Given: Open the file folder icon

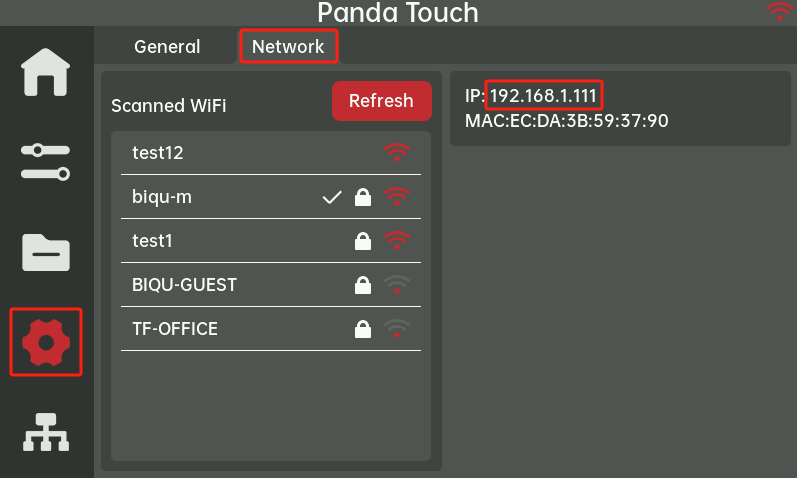Looking at the screenshot, I should point(46,253).
